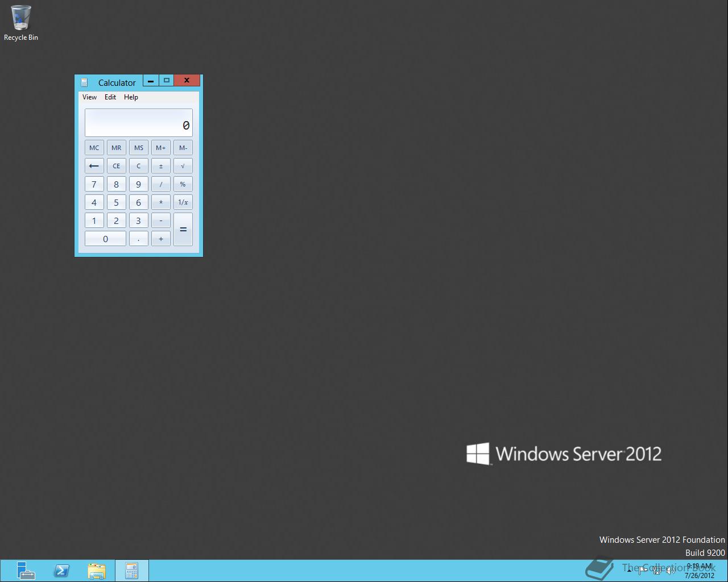The height and width of the screenshot is (582, 728).
Task: Click the number 4 key
Action: 94,202
